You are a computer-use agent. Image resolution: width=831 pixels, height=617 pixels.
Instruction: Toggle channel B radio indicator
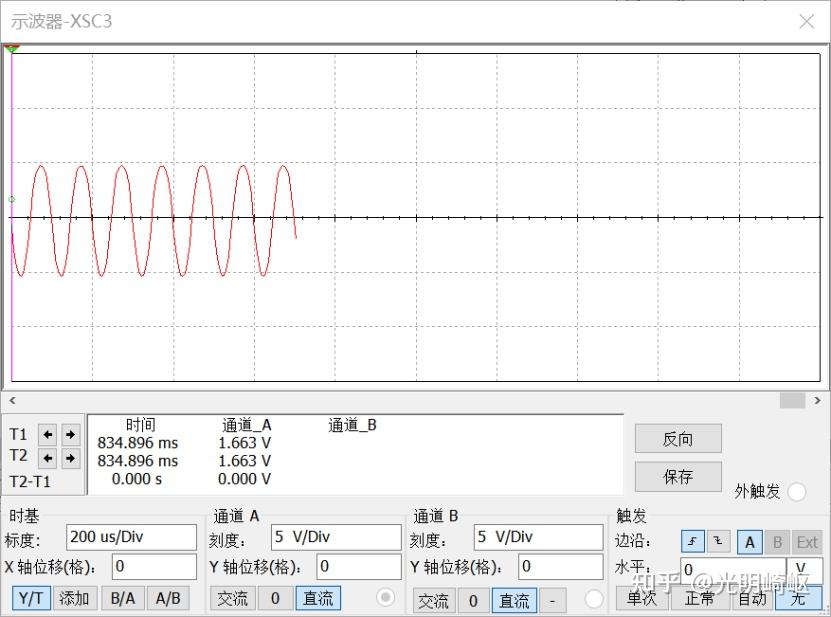pyautogui.click(x=593, y=599)
